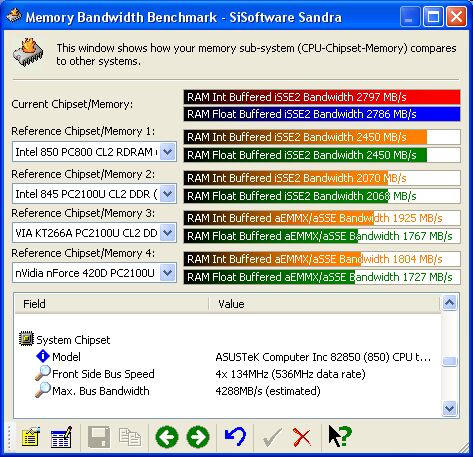Click magnifier icon beside Front Side Bus Speed
This screenshot has height=457, width=473.
coord(43,373)
